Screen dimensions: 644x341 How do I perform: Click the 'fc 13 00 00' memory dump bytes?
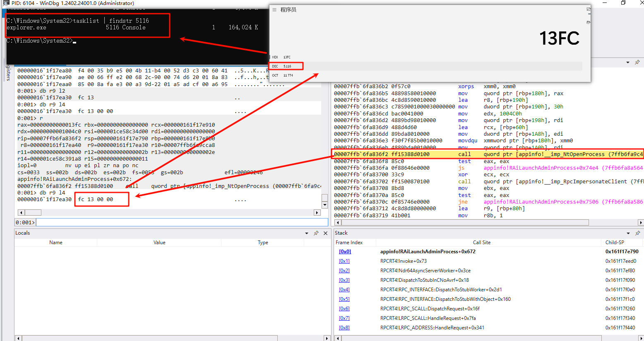96,199
